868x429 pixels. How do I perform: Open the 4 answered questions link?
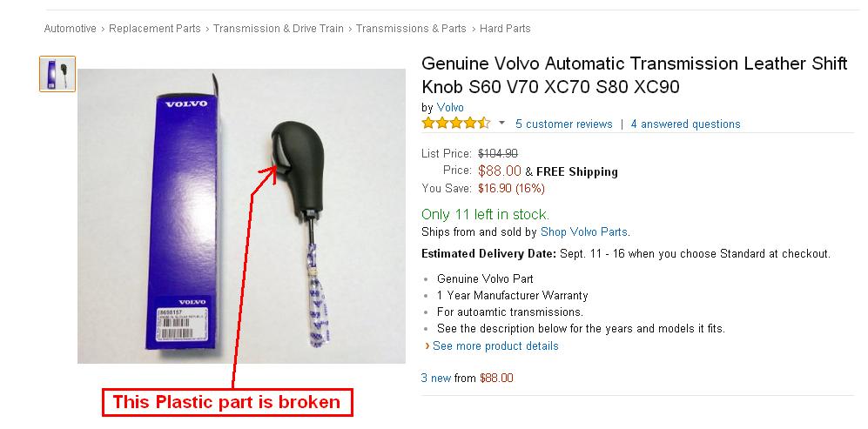click(685, 124)
